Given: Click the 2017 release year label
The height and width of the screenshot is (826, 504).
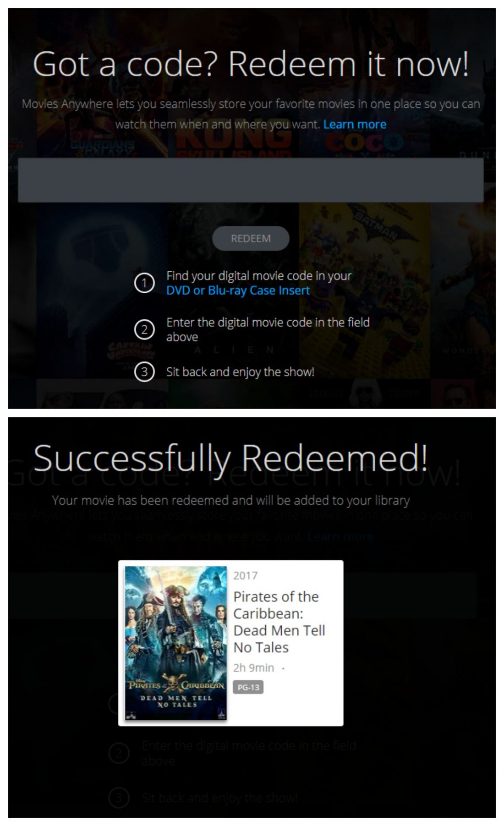Looking at the screenshot, I should 246,575.
